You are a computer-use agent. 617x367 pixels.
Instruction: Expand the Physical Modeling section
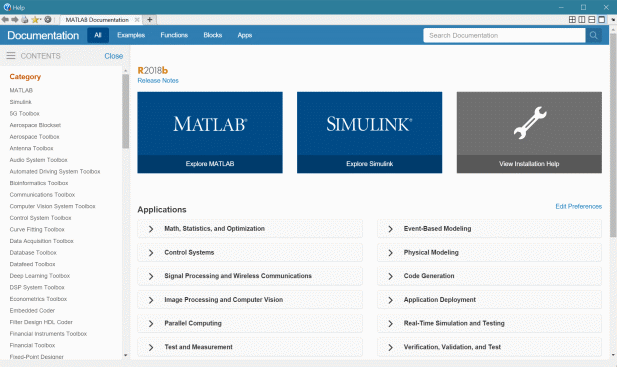(490, 253)
